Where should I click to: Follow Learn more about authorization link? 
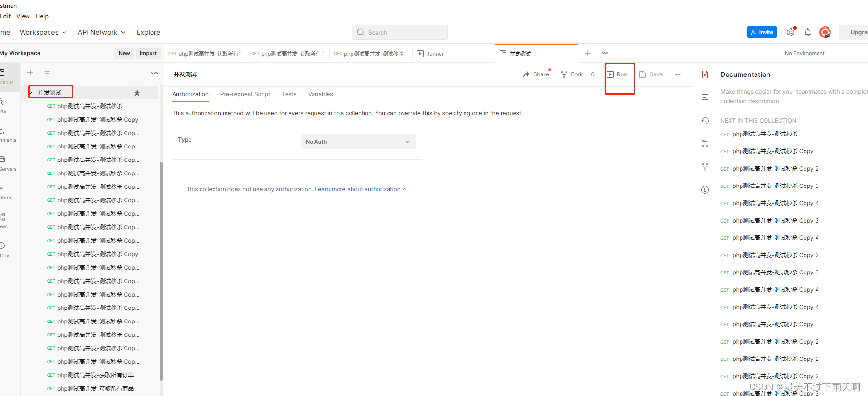click(360, 189)
